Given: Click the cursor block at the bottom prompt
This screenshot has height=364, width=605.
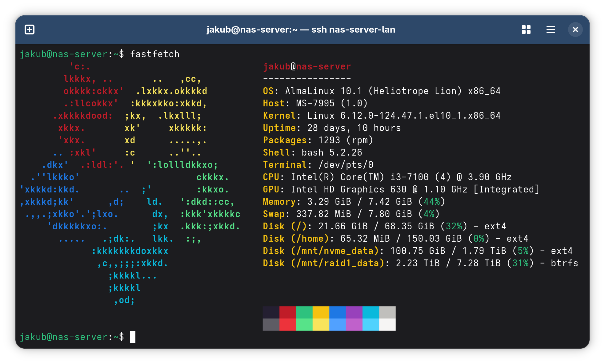Looking at the screenshot, I should pos(133,337).
